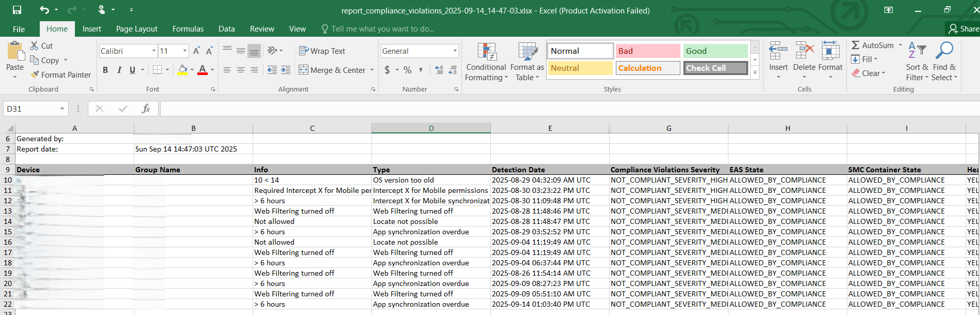Apply accounting dollar number format
980x315 pixels.
[387, 70]
